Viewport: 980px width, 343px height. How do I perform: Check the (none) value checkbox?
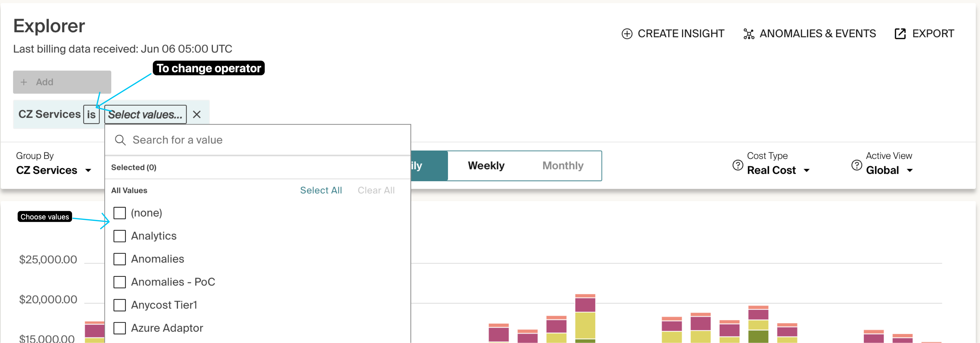point(119,213)
